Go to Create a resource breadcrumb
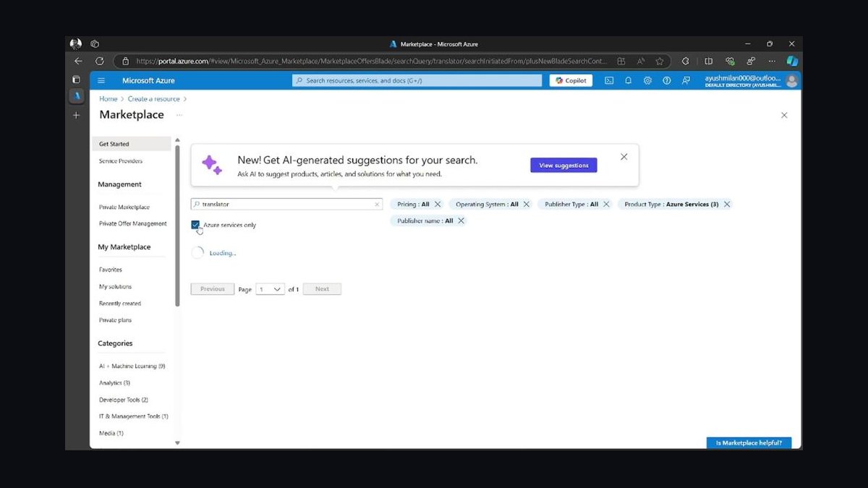This screenshot has width=868, height=488. [x=154, y=99]
